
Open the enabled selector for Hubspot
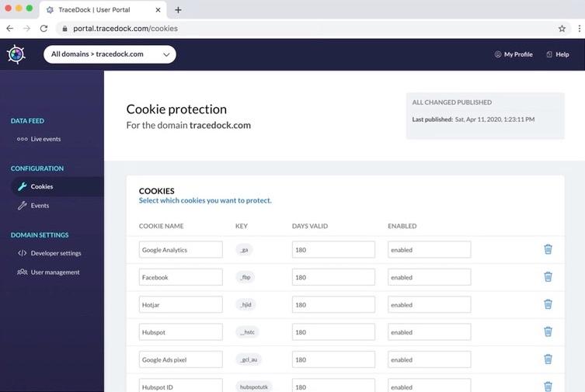429,332
